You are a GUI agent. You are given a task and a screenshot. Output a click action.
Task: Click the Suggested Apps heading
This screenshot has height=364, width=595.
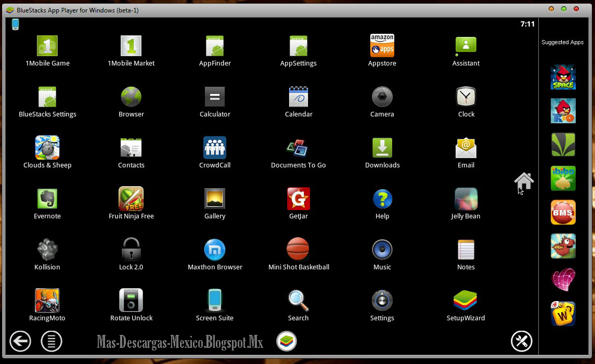(x=562, y=42)
